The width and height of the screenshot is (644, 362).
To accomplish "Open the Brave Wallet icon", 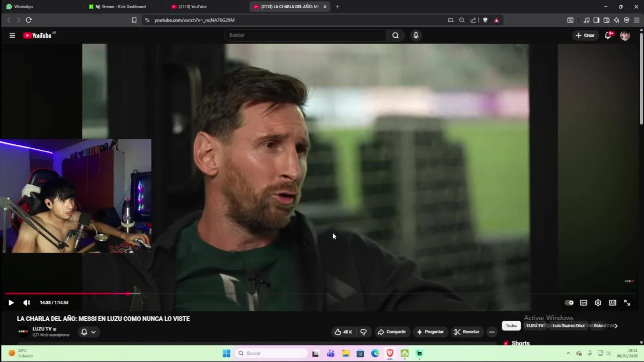I will [x=606, y=20].
